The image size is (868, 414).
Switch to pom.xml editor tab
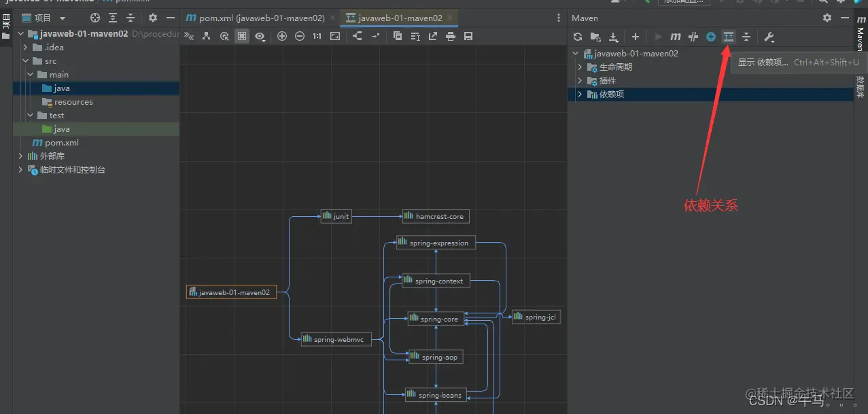pyautogui.click(x=261, y=18)
